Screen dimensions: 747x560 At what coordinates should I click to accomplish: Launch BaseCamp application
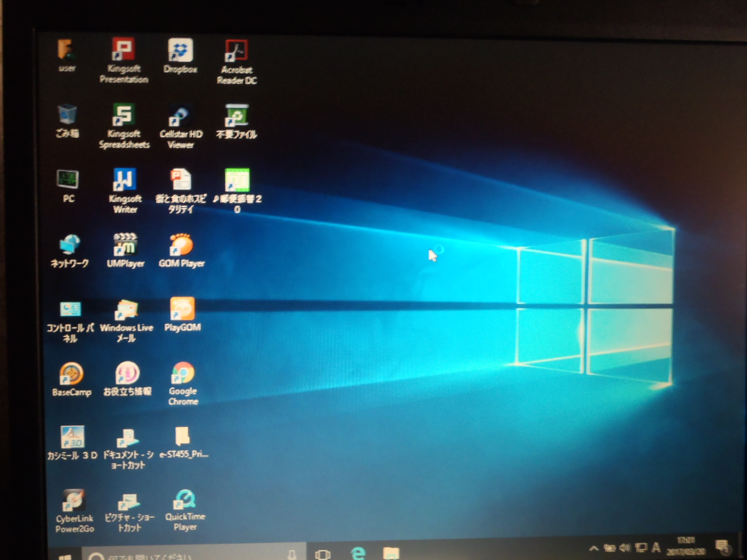click(x=71, y=380)
